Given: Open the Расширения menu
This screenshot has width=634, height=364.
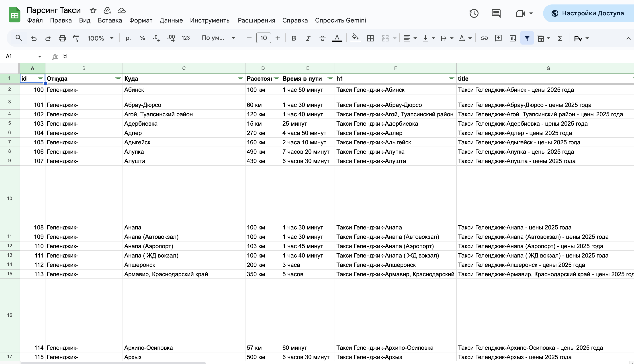Looking at the screenshot, I should [x=256, y=20].
